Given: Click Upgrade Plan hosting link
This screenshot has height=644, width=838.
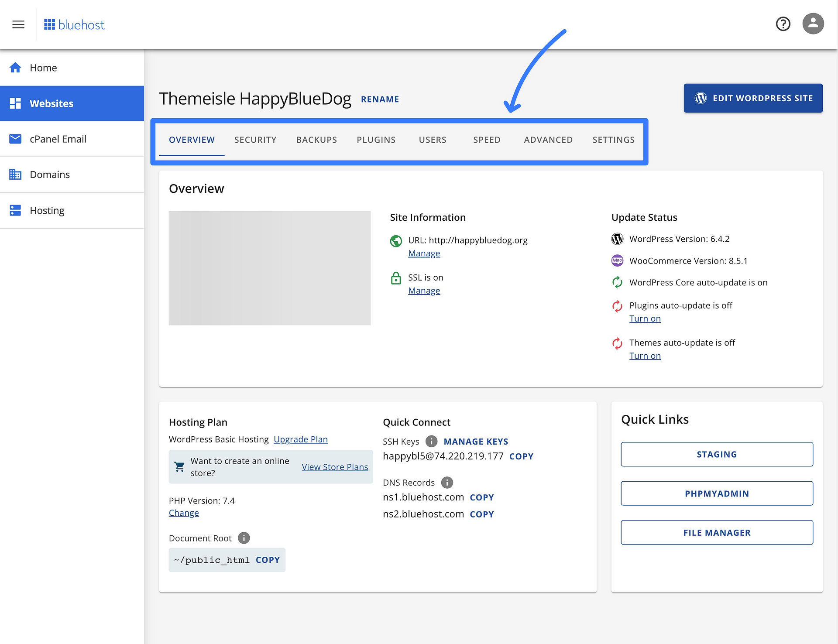Looking at the screenshot, I should coord(300,439).
